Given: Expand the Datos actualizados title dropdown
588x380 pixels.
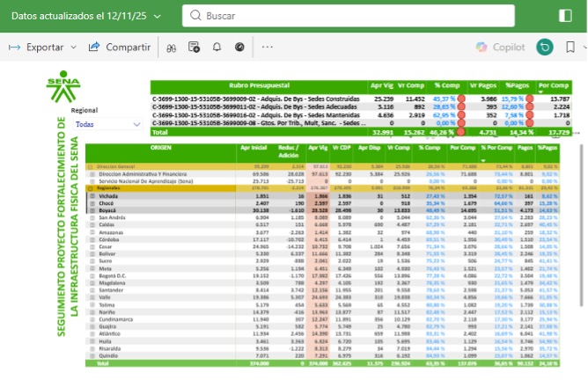Looking at the screenshot, I should (x=157, y=17).
